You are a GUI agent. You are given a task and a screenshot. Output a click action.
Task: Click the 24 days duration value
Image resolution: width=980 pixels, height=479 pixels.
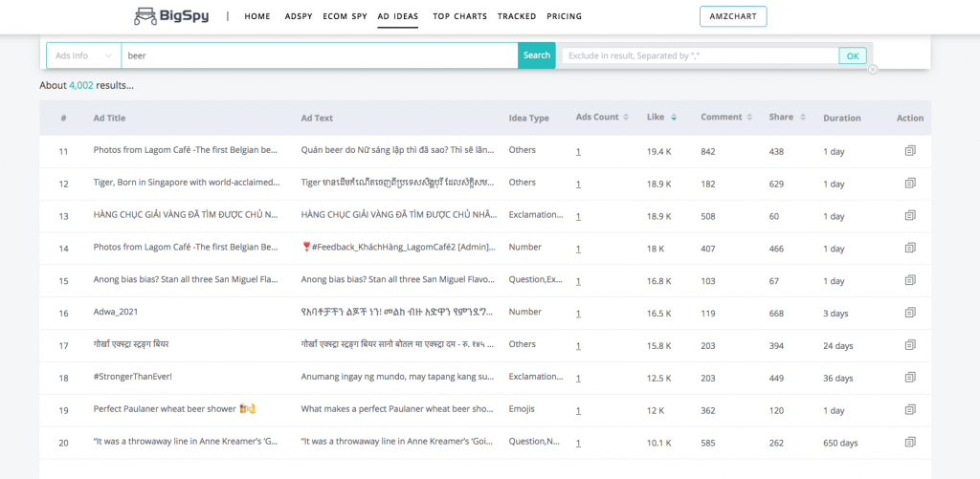(838, 346)
